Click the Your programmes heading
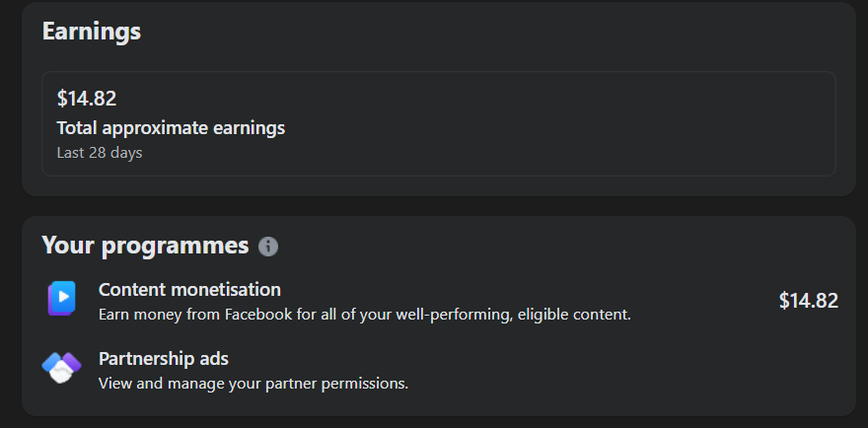 point(145,245)
